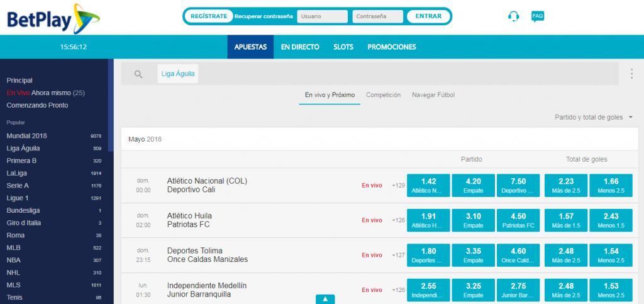644x304 pixels.
Task: Click the BetPlay logo
Action: pyautogui.click(x=44, y=18)
